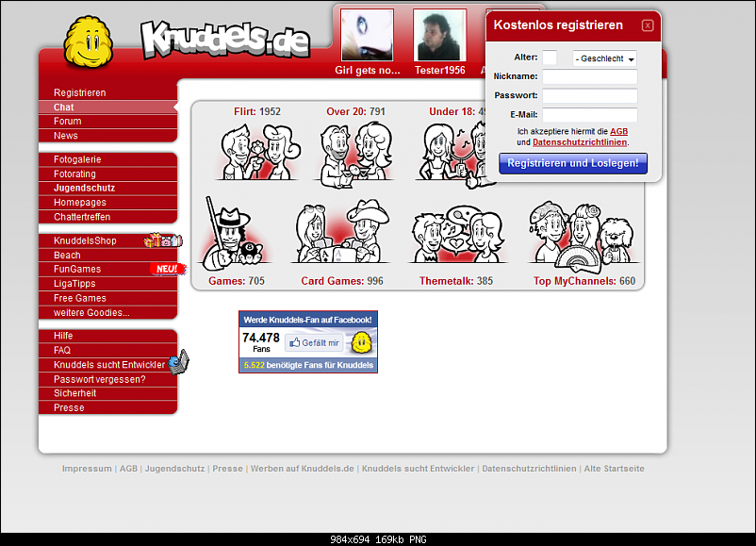Click Datenschutzrichtlinien footer link

[529, 469]
